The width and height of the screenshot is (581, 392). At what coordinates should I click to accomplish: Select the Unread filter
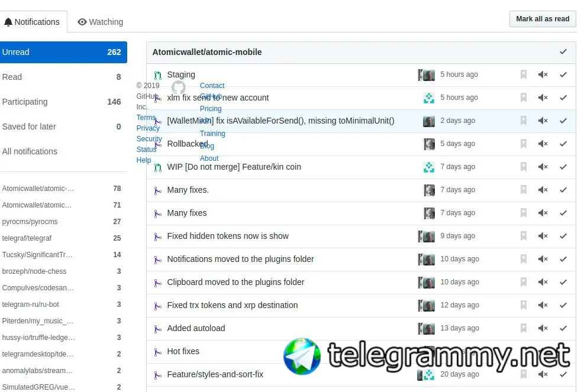pos(62,52)
